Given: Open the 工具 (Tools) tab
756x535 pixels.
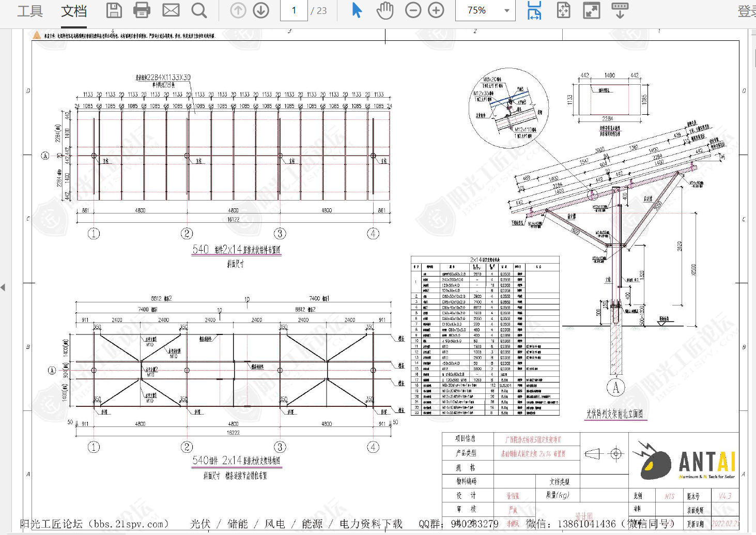Looking at the screenshot, I should [29, 11].
